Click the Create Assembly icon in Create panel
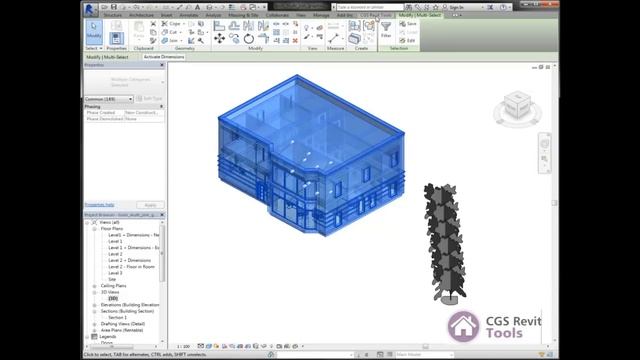Image resolution: width=640 pixels, height=360 pixels. click(354, 26)
